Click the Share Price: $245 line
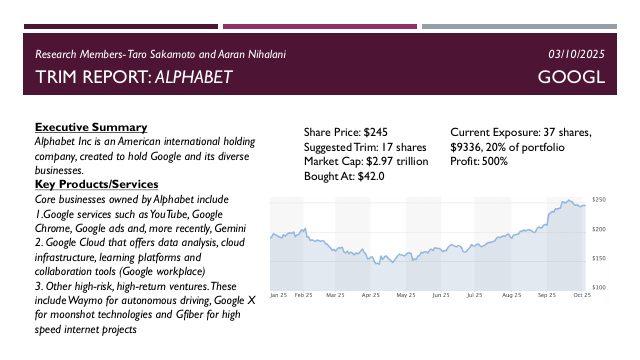640x360 pixels. (x=345, y=132)
